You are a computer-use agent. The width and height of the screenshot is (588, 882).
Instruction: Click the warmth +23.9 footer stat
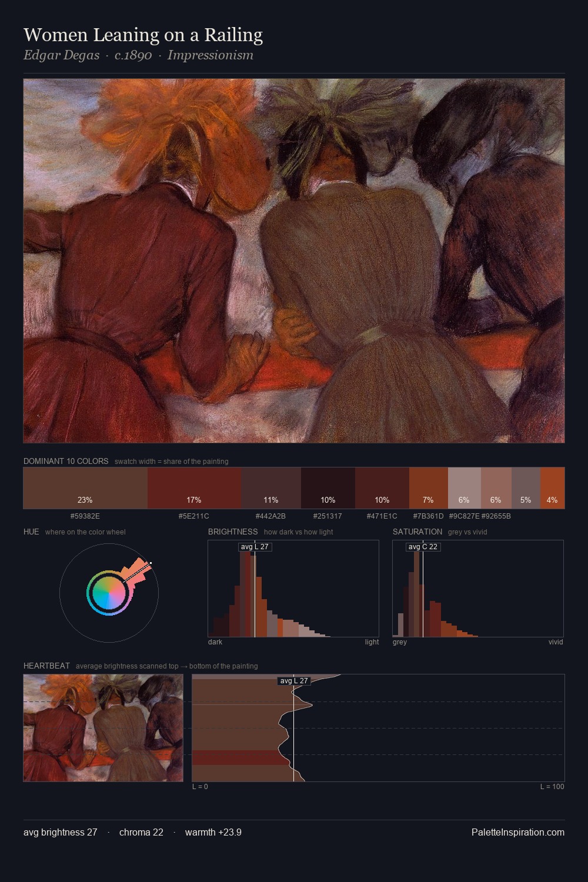click(x=213, y=832)
